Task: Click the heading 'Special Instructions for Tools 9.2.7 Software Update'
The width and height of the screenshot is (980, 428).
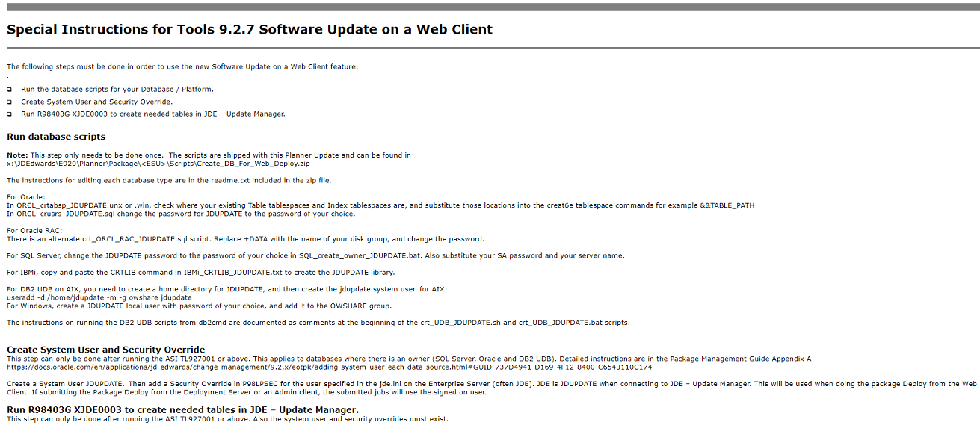Action: (250, 30)
